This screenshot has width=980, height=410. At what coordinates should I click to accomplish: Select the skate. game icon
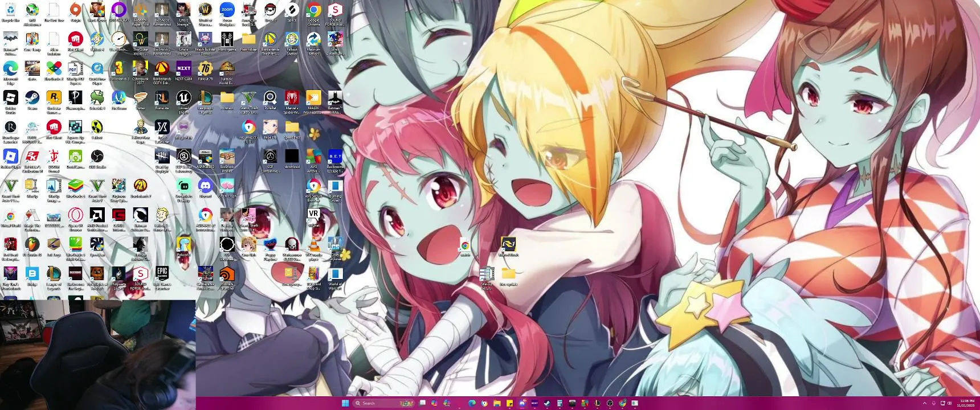coord(32,71)
